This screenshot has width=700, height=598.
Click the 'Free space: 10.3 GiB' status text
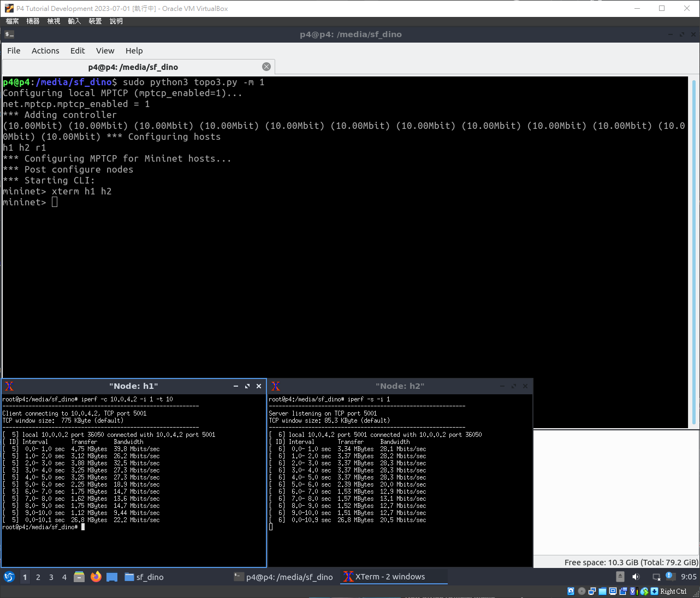click(x=631, y=562)
